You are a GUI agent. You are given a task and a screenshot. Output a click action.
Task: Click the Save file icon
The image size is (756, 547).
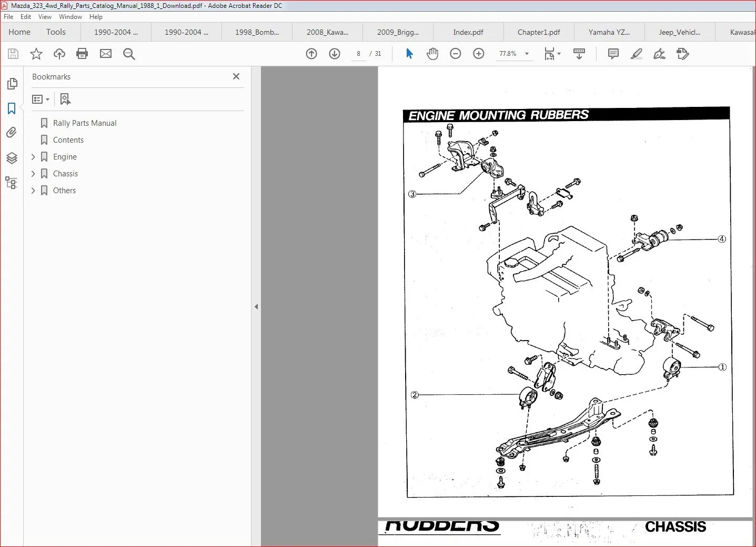coord(13,54)
